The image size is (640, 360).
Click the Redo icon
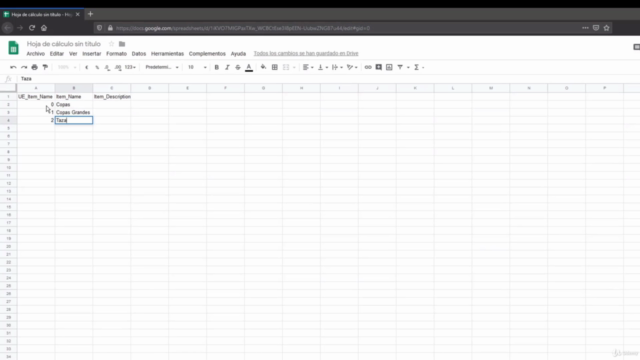pos(24,67)
